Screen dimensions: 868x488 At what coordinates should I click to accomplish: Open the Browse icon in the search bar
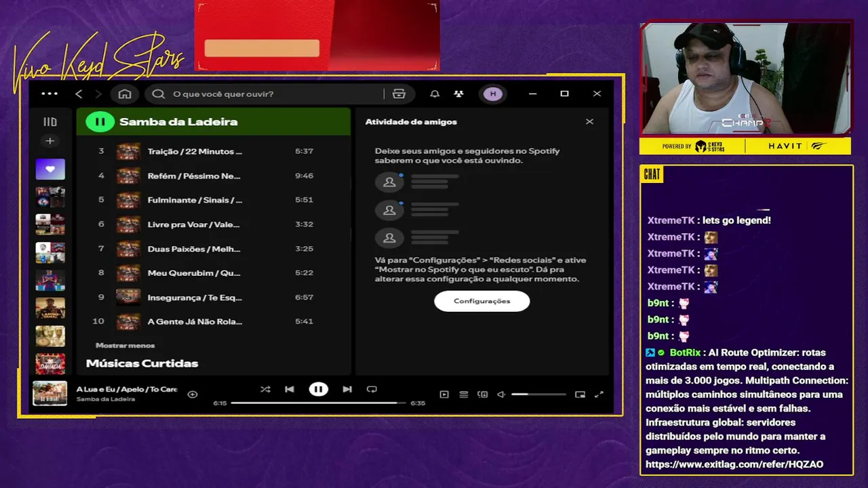point(399,94)
